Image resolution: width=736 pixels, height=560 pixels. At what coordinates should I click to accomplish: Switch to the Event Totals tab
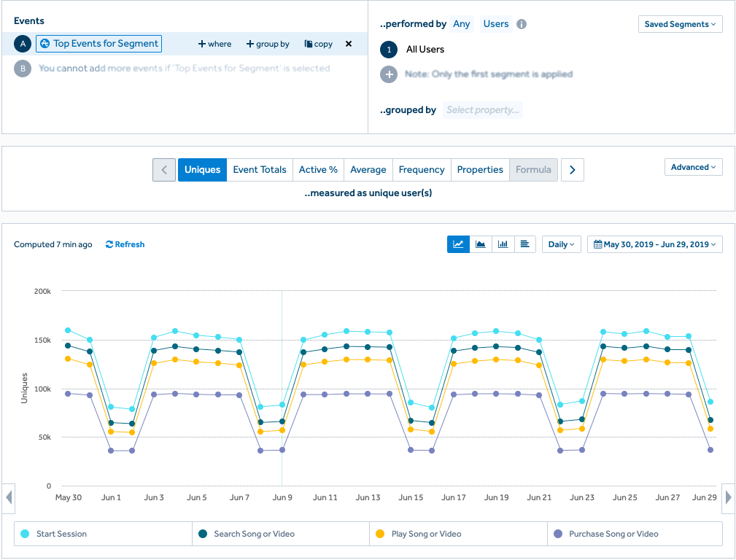pyautogui.click(x=260, y=170)
